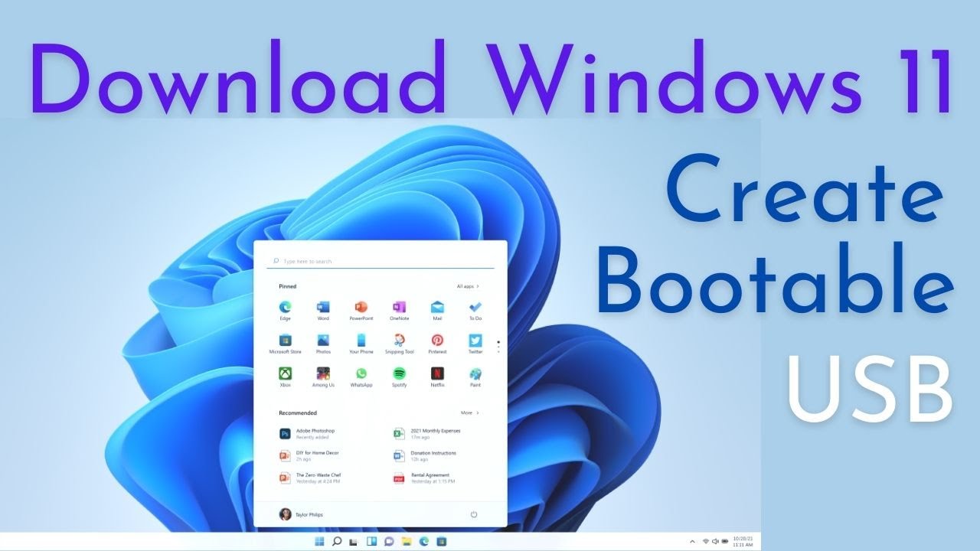Open Chat from the taskbar

390,542
